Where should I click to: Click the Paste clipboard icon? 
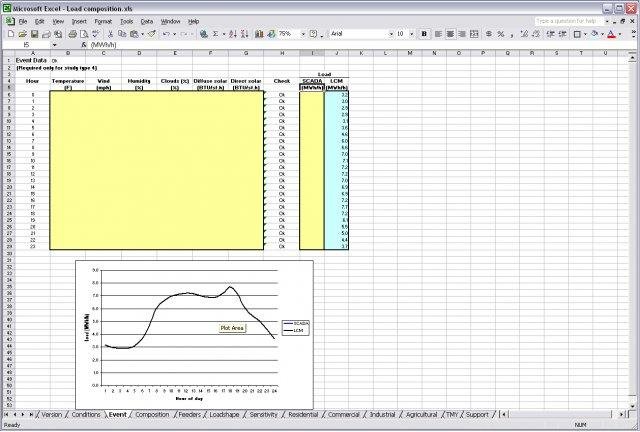tap(133, 34)
